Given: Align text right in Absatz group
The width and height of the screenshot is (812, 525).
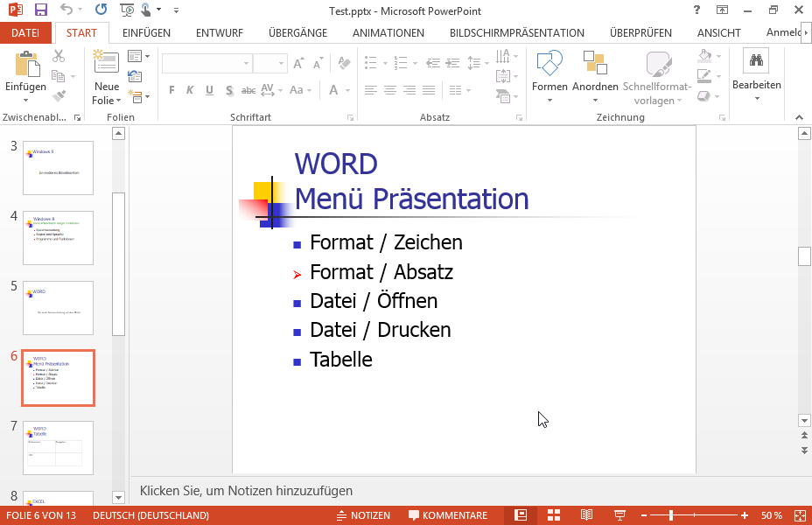Looking at the screenshot, I should (409, 90).
